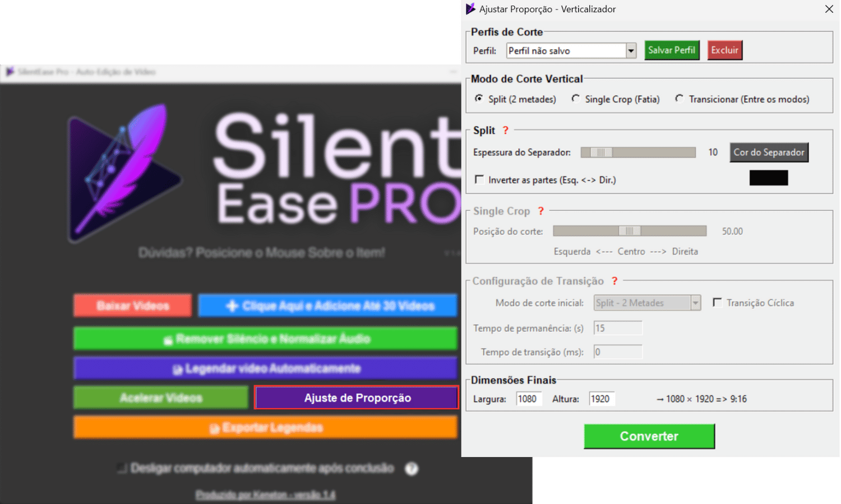This screenshot has height=504, width=841.
Task: Click the Largura input field
Action: pyautogui.click(x=529, y=399)
